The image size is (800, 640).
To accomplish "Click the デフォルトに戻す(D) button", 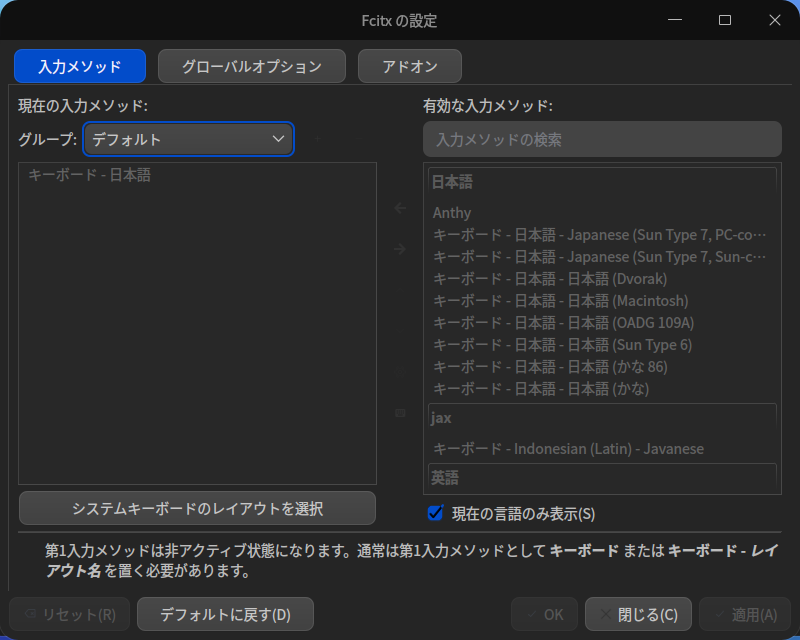I will pyautogui.click(x=225, y=614).
